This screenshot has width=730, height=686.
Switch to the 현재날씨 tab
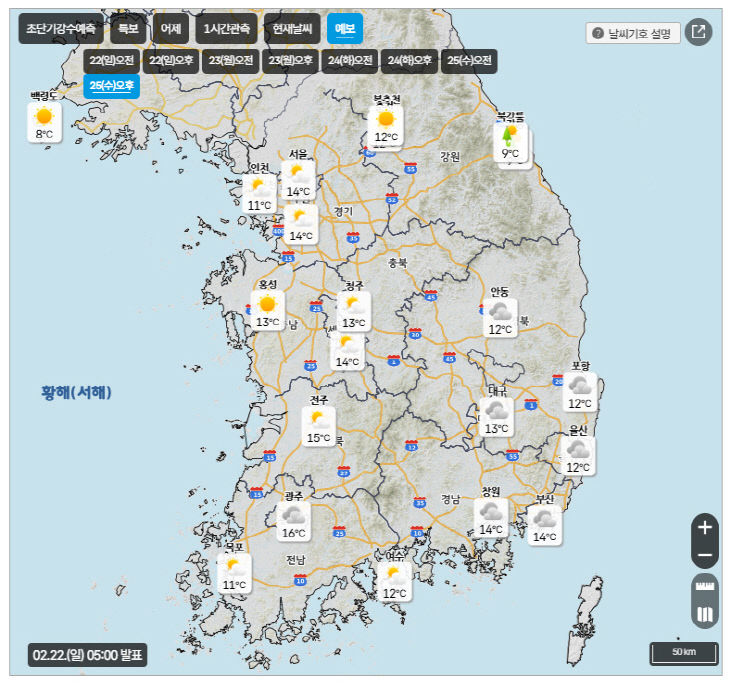point(293,28)
